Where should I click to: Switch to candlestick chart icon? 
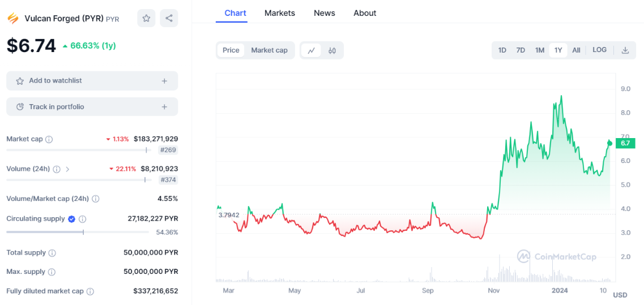click(x=332, y=50)
